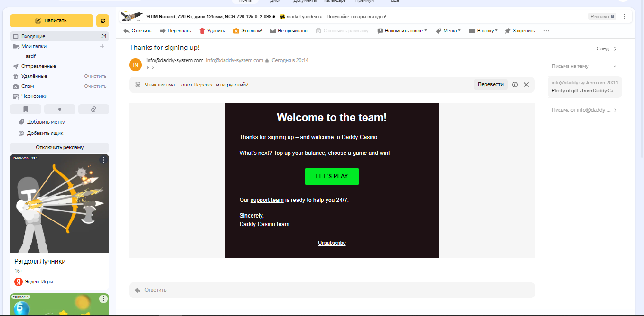Click the Перевести translate button
Image resolution: width=644 pixels, height=316 pixels.
coord(491,85)
